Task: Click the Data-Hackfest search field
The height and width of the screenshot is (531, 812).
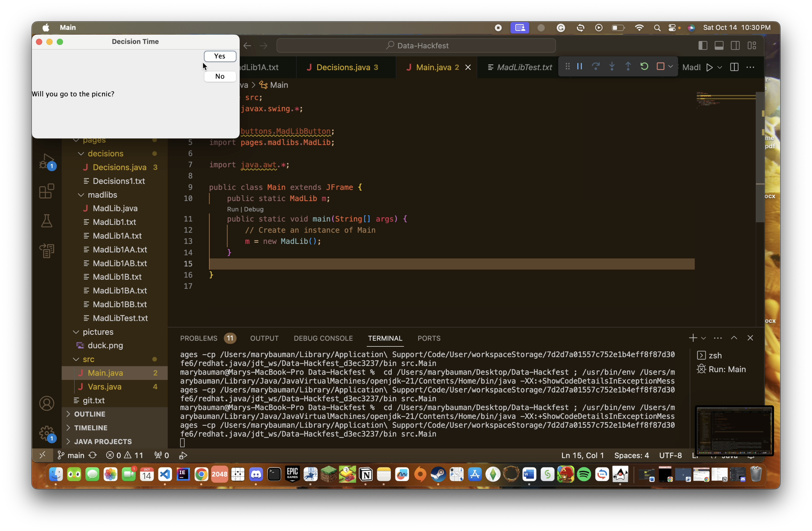Action: coord(416,45)
